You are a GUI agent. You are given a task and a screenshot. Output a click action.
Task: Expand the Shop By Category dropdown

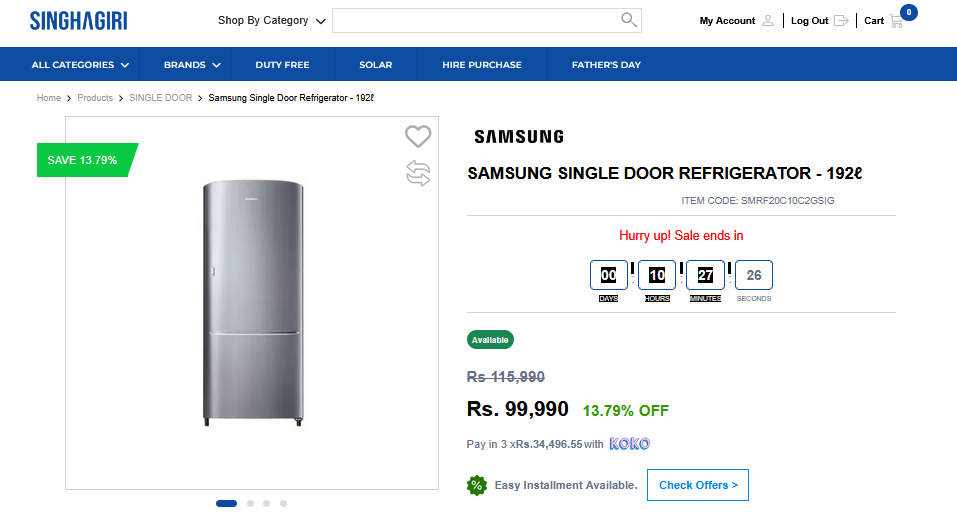pyautogui.click(x=272, y=21)
